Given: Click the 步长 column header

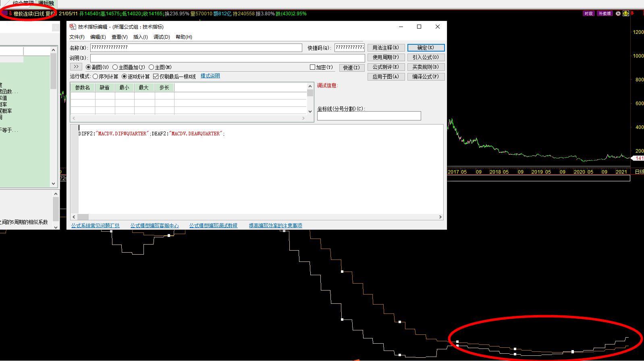Looking at the screenshot, I should (x=164, y=87).
